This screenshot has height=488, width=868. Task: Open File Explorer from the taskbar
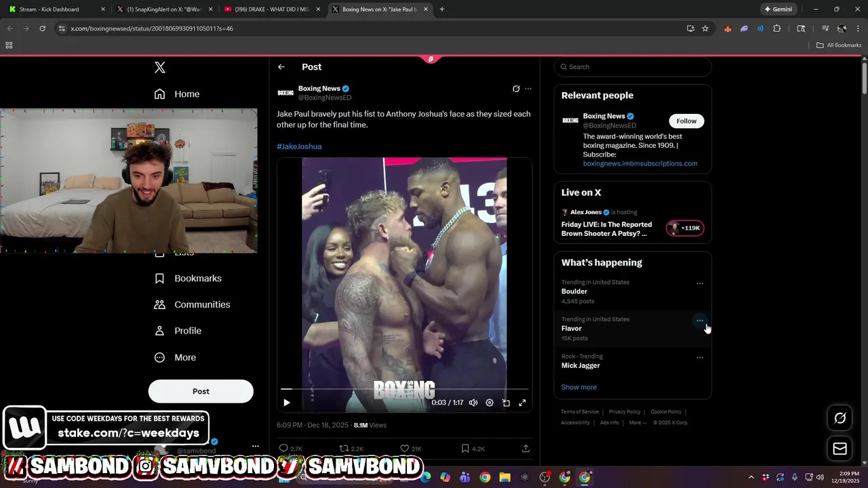505,477
